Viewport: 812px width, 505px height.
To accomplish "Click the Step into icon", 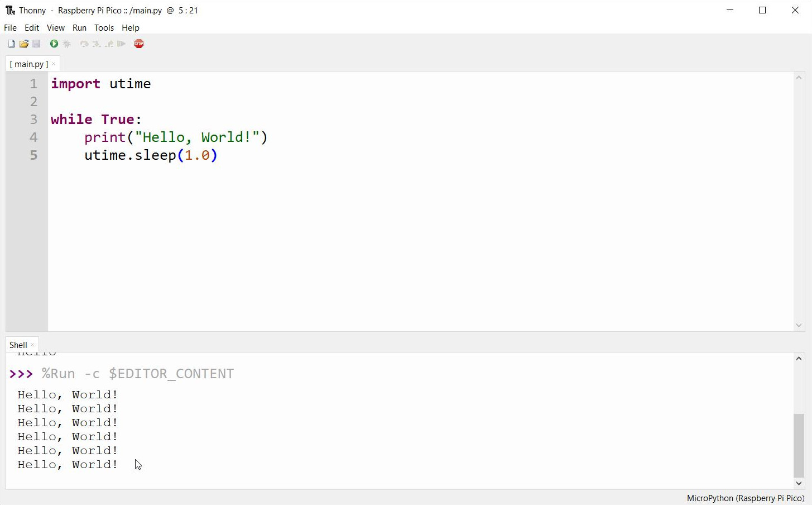I will click(97, 44).
